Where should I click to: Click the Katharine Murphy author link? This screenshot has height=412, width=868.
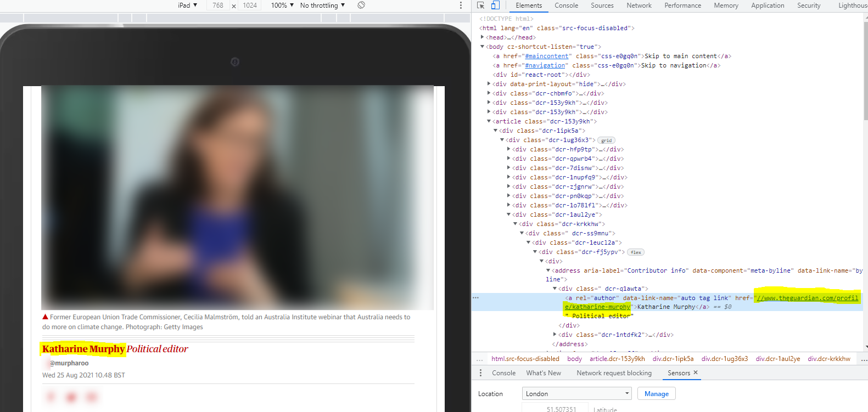[x=83, y=349]
